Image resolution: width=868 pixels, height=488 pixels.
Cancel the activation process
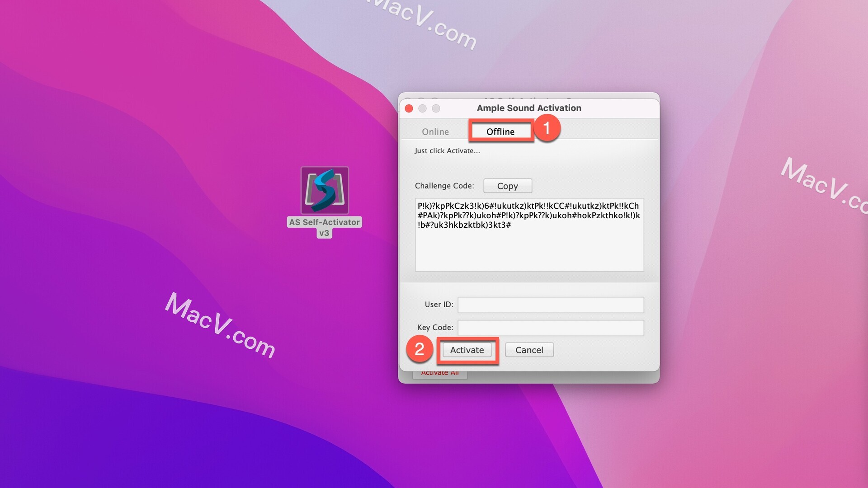529,350
